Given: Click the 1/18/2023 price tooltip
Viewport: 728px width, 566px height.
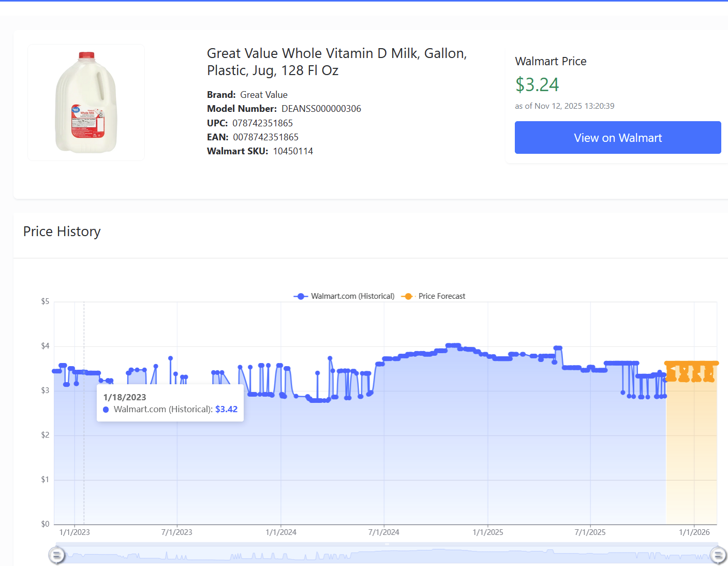Looking at the screenshot, I should [x=170, y=403].
